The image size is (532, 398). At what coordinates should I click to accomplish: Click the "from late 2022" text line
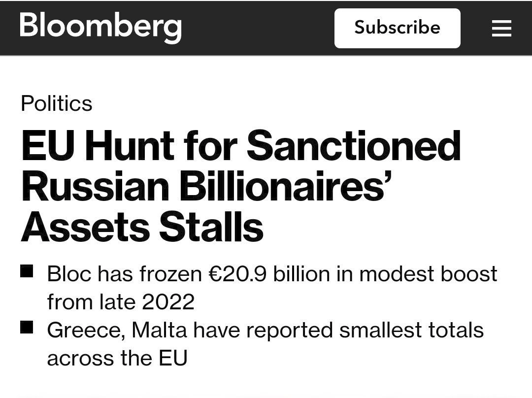121,301
